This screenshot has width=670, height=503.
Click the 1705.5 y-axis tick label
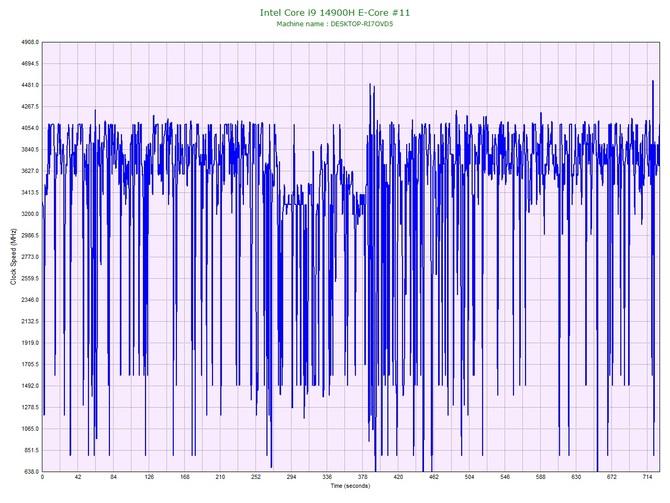click(x=30, y=365)
